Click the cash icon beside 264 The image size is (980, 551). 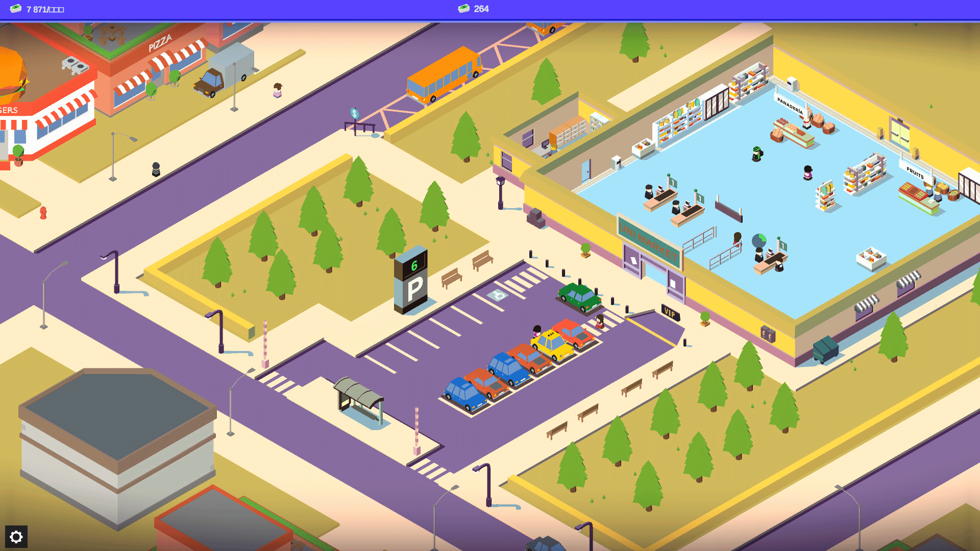[463, 9]
